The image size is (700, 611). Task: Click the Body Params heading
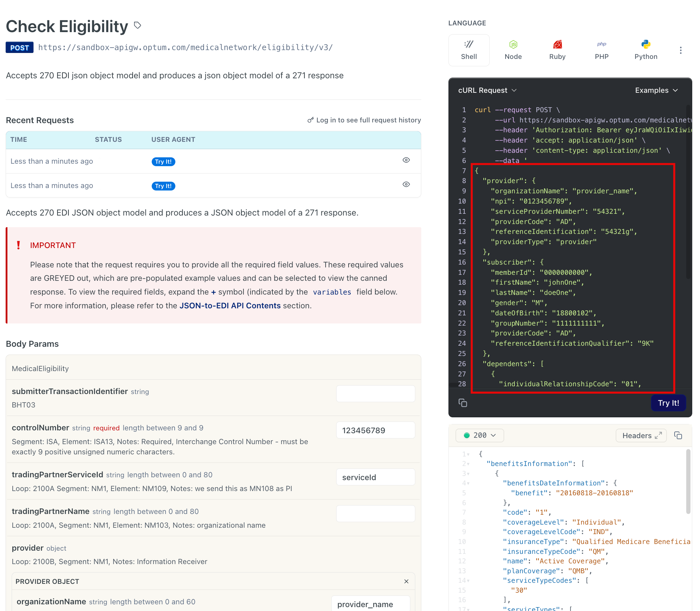(x=32, y=344)
